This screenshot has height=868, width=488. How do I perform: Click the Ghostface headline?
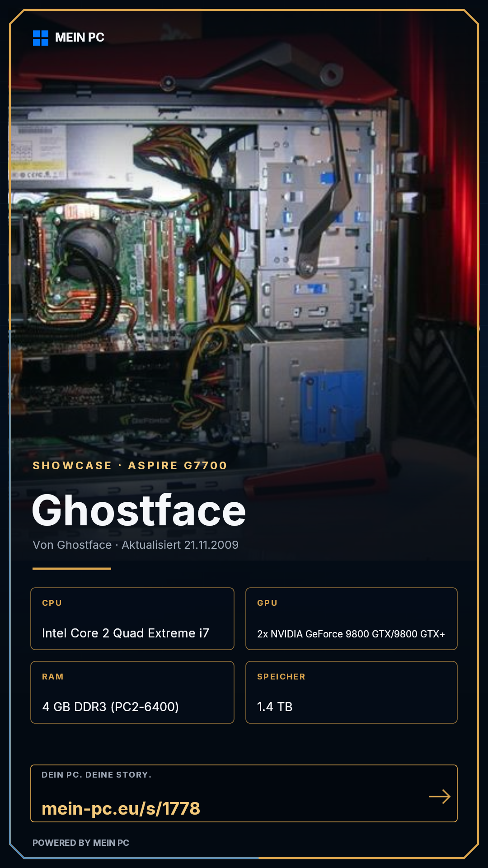pos(139,511)
